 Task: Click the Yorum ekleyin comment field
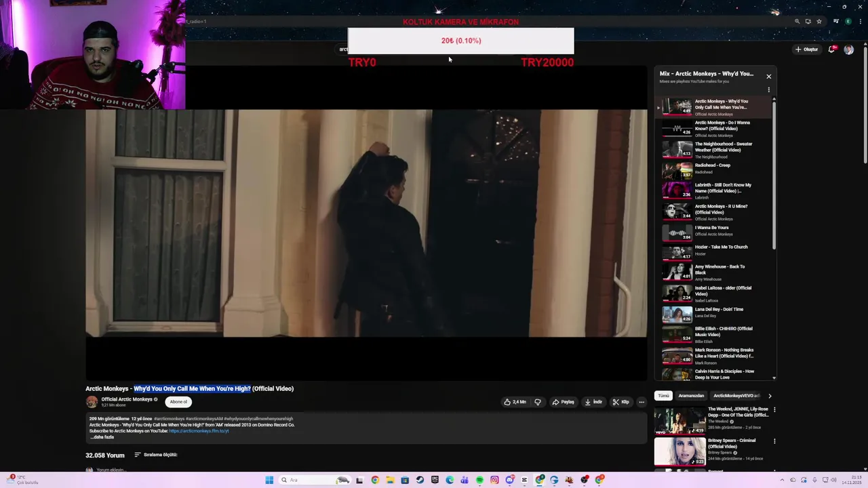point(111,470)
